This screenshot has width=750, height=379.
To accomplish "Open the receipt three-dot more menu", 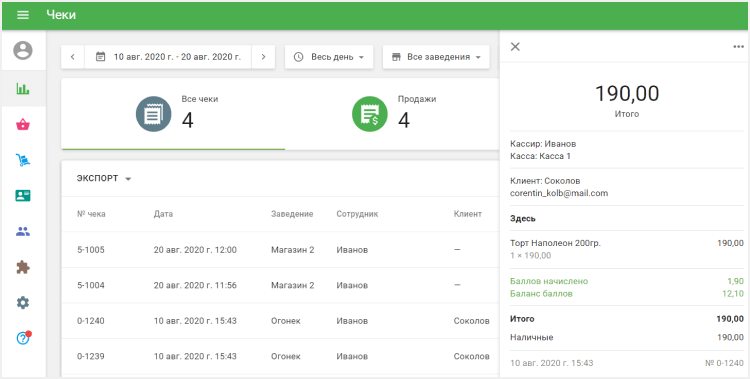I will pyautogui.click(x=739, y=47).
